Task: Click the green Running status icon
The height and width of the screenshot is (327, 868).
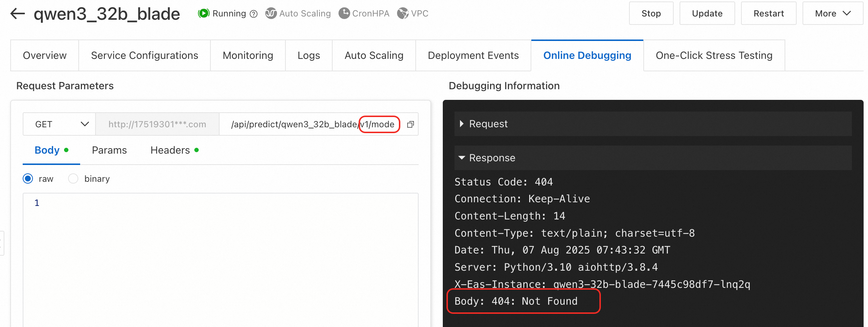Action: (x=203, y=14)
